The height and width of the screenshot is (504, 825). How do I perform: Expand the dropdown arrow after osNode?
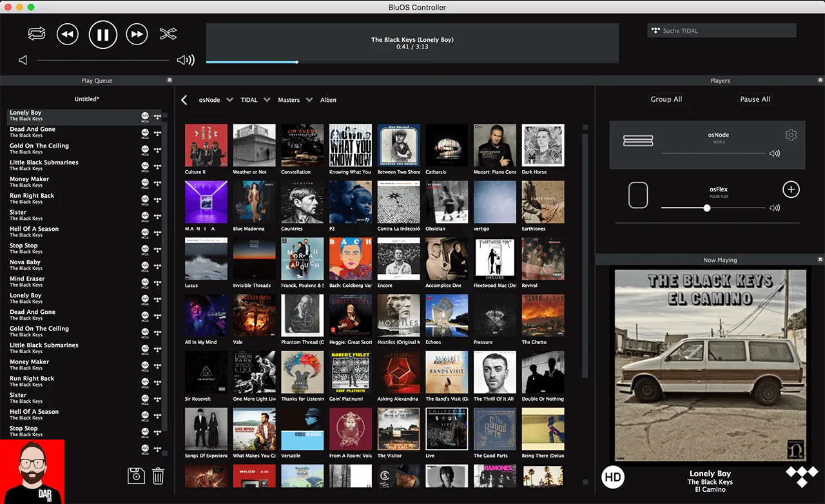(229, 100)
